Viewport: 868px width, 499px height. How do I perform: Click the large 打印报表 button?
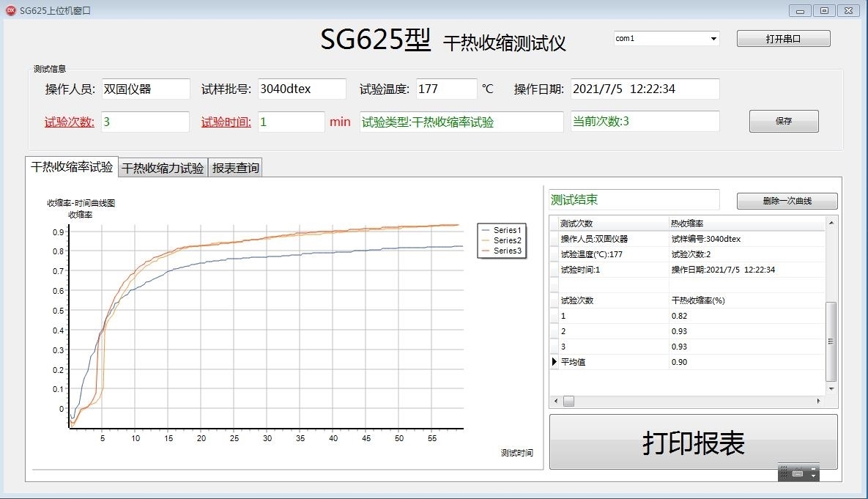pyautogui.click(x=693, y=442)
